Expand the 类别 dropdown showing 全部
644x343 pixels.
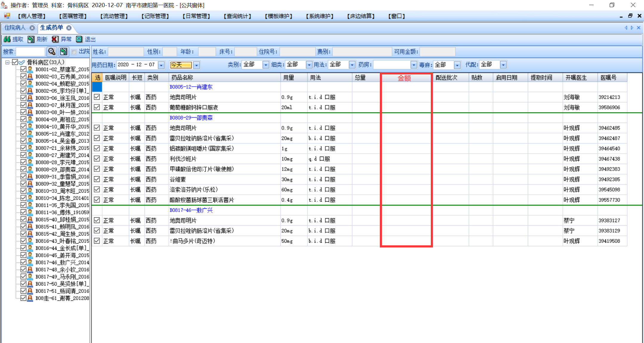pyautogui.click(x=265, y=65)
